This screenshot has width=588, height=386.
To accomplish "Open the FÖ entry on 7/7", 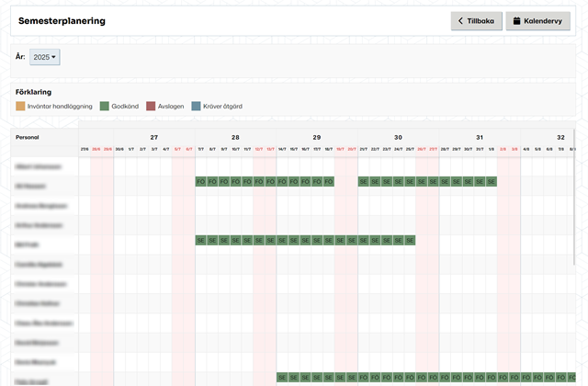I will point(201,182).
